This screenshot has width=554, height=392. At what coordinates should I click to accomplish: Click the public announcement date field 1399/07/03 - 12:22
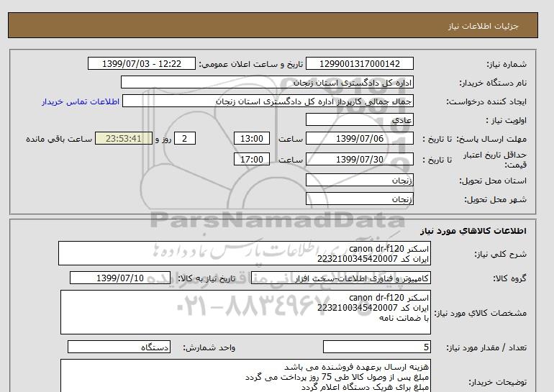coord(141,63)
